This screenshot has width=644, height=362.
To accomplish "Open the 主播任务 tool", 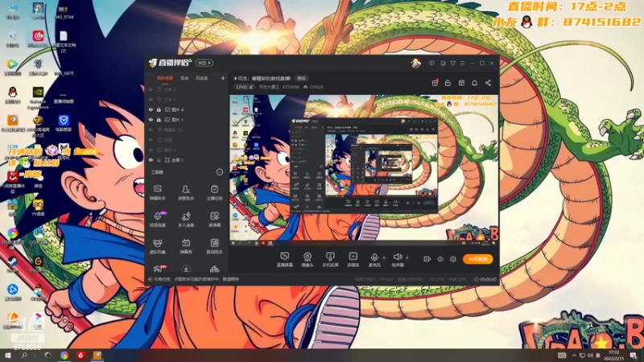I will coord(214,192).
